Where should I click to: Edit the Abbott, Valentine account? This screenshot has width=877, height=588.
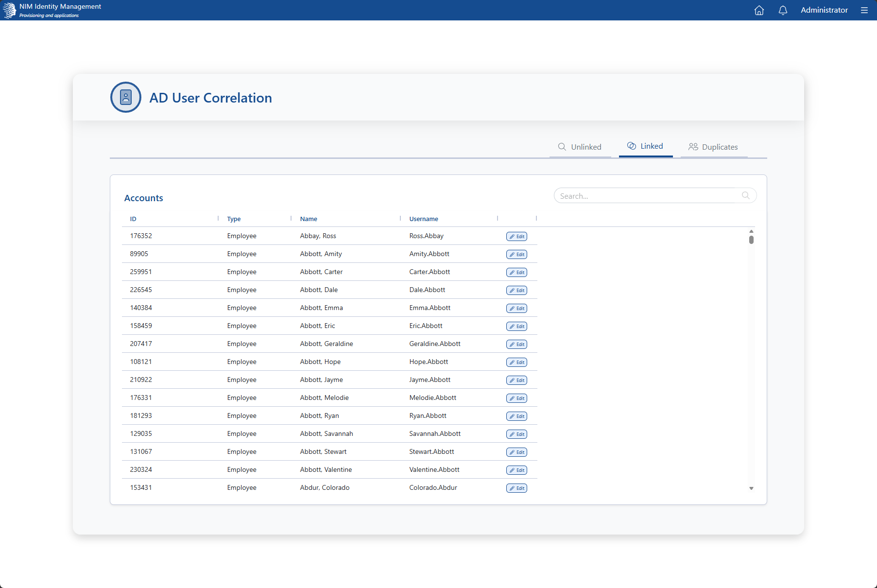pyautogui.click(x=516, y=470)
